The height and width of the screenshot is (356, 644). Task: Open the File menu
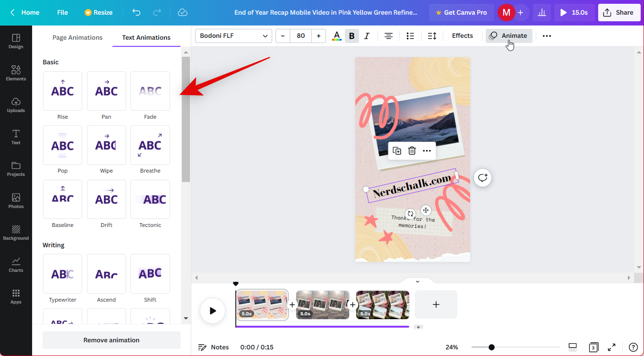[62, 13]
